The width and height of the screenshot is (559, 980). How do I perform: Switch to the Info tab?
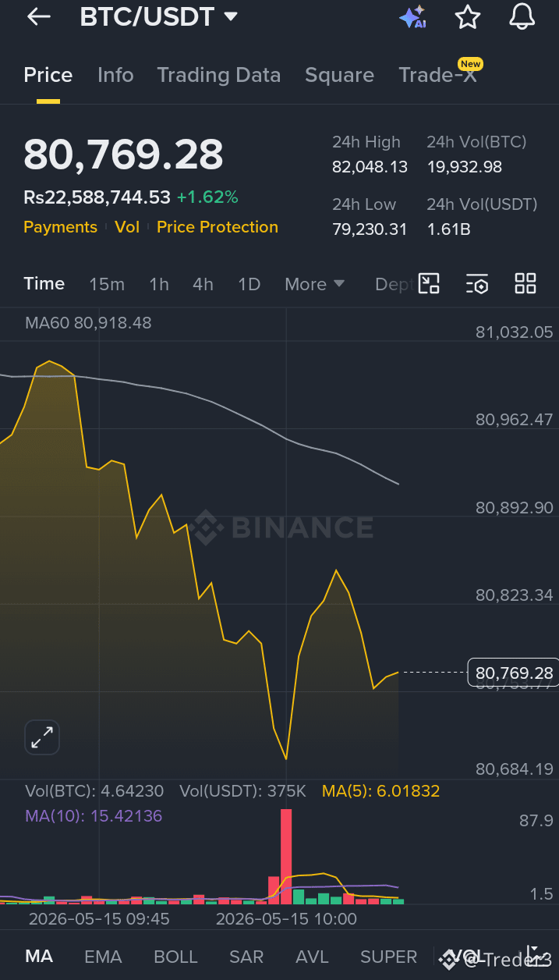click(x=115, y=75)
